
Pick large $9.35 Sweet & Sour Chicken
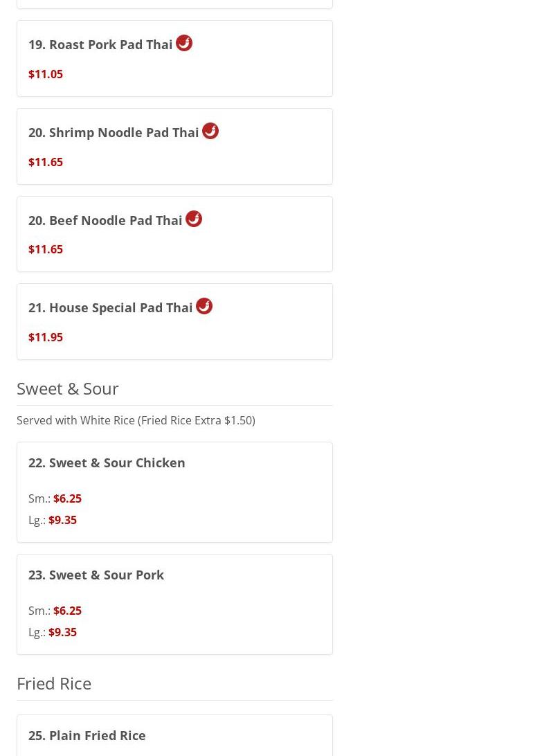62,520
